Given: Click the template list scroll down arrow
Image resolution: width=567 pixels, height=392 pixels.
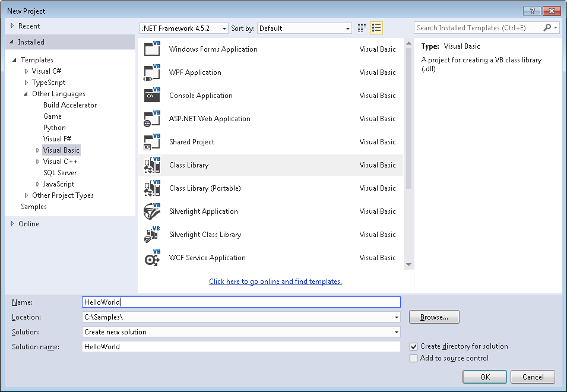Looking at the screenshot, I should point(408,265).
